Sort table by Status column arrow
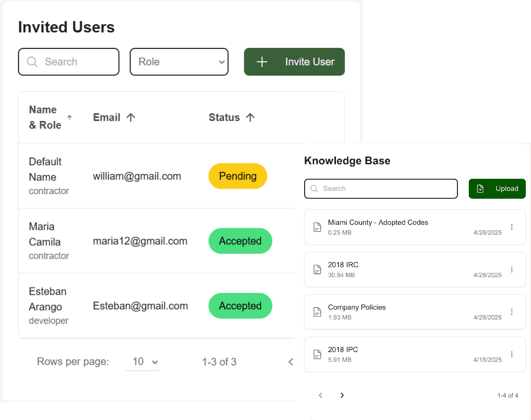Screen dimensions: 531x420 pyautogui.click(x=251, y=117)
